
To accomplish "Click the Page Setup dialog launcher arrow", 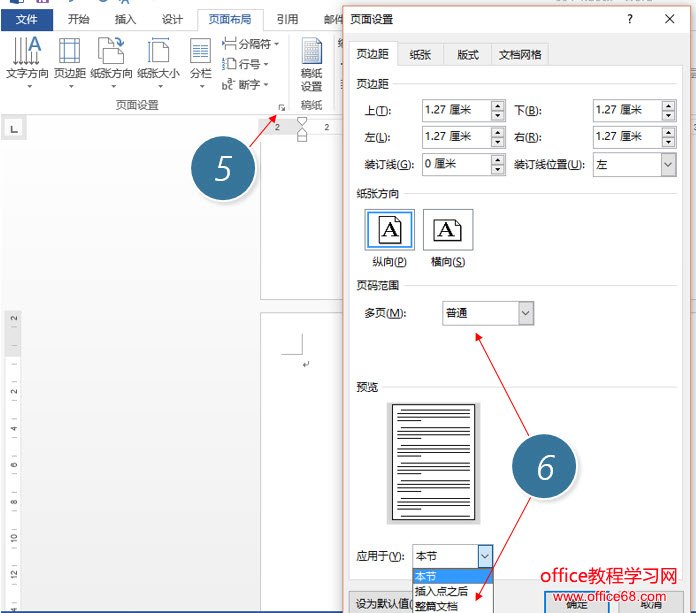I will 281,106.
